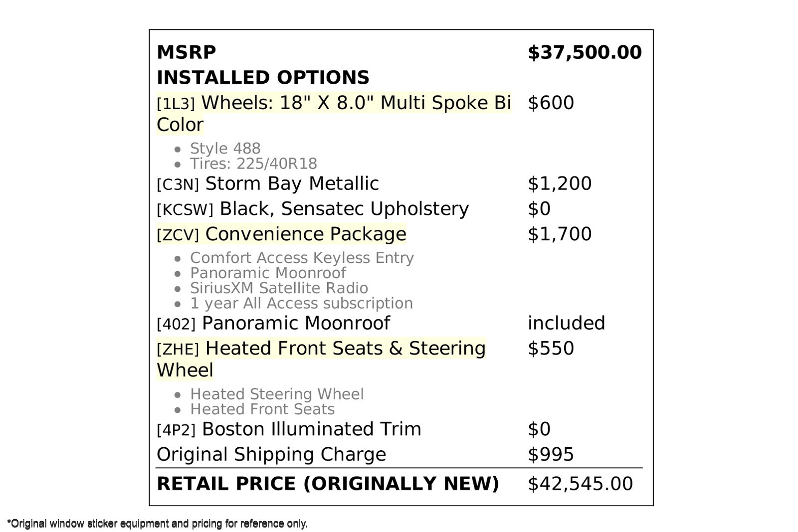The height and width of the screenshot is (532, 798).
Task: Click the RETAIL PRICE (ORIGINALLY NEW) label
Action: point(327,484)
